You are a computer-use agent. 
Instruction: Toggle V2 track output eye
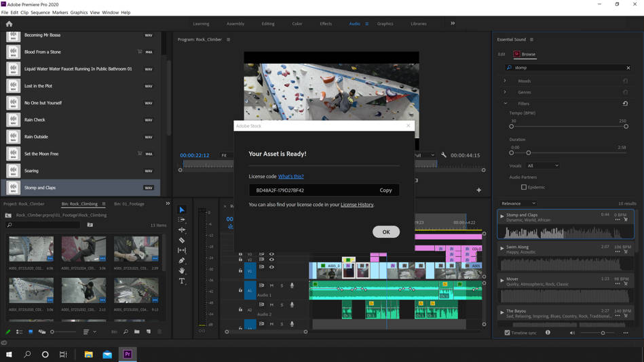(x=271, y=260)
